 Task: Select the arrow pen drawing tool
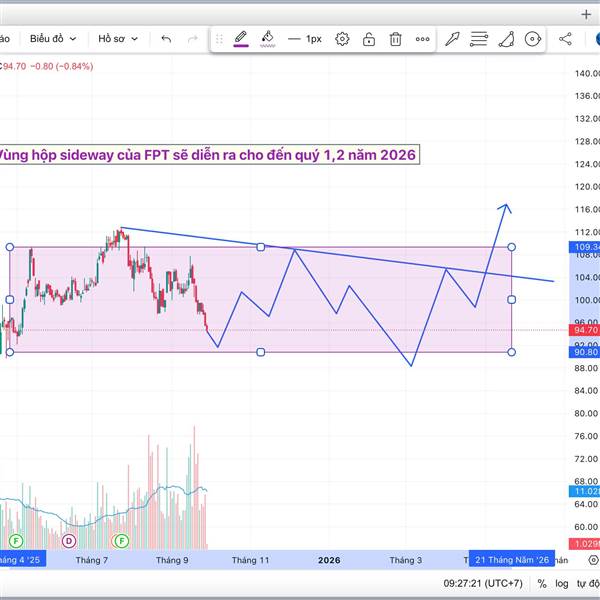point(452,39)
